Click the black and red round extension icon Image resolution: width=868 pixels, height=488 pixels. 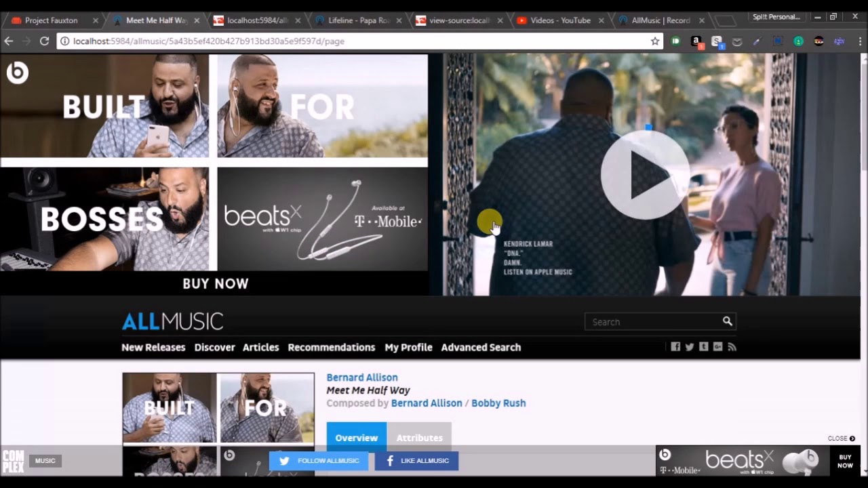[x=818, y=41]
